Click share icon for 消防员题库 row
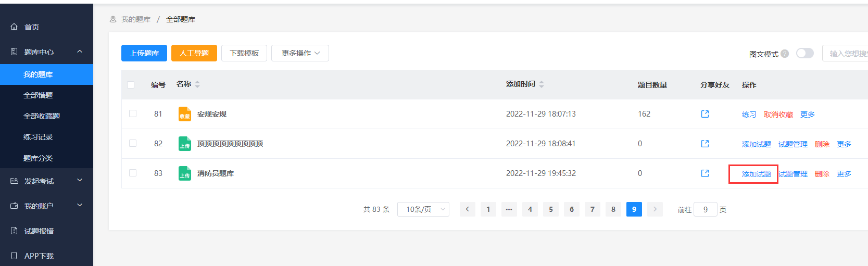 [x=705, y=173]
